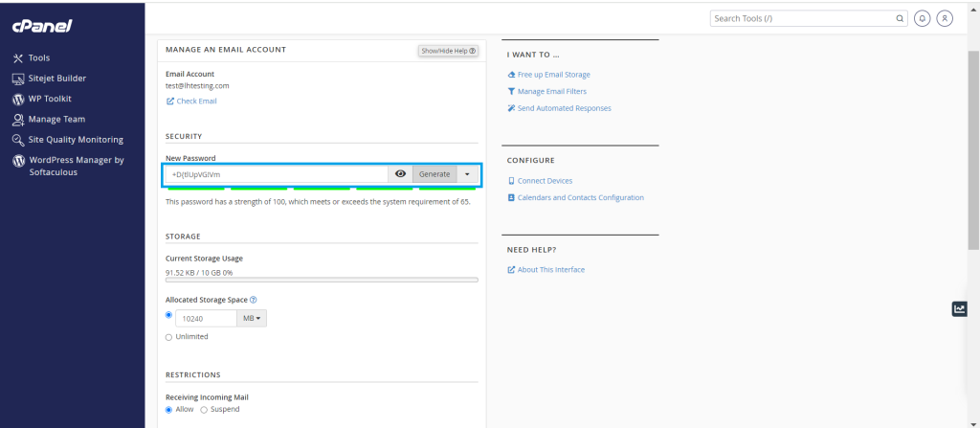This screenshot has height=428, width=980.
Task: Open the statistics chart icon on right edge
Action: coord(959,308)
